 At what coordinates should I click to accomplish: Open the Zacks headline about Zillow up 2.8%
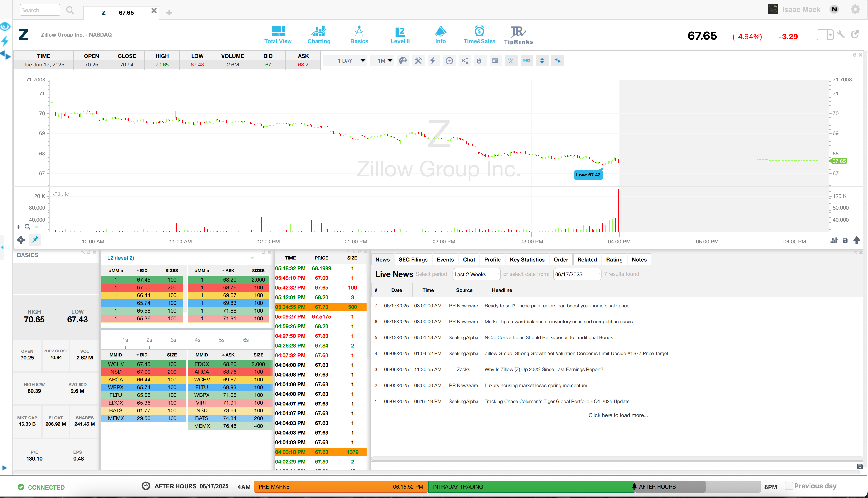(x=543, y=369)
